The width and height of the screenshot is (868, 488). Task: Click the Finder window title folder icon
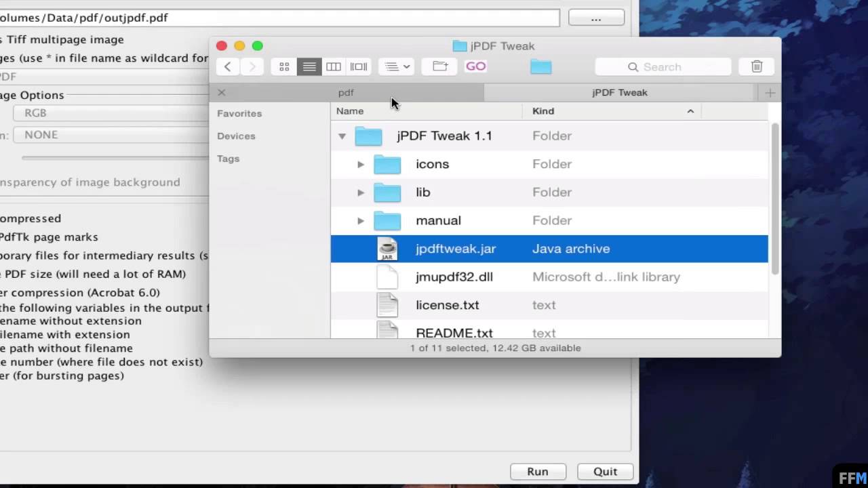[460, 46]
